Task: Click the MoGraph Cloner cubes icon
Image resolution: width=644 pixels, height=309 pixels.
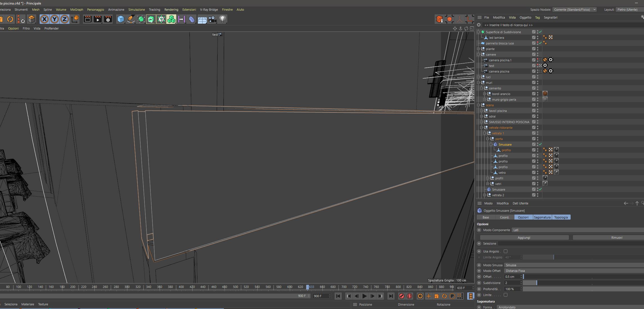Action: click(x=171, y=19)
